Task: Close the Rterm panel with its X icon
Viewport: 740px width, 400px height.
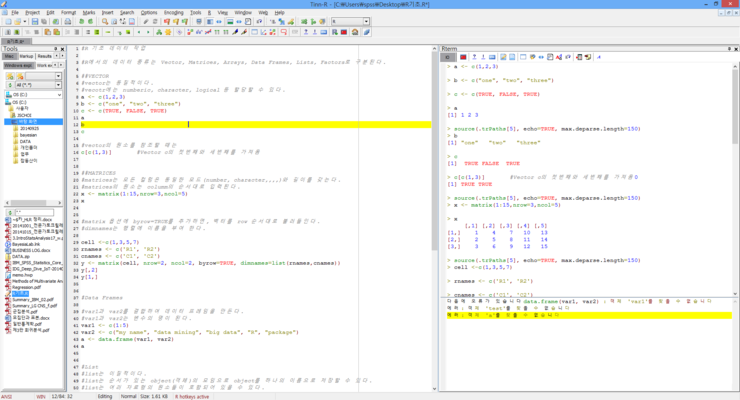Action: tap(734, 48)
